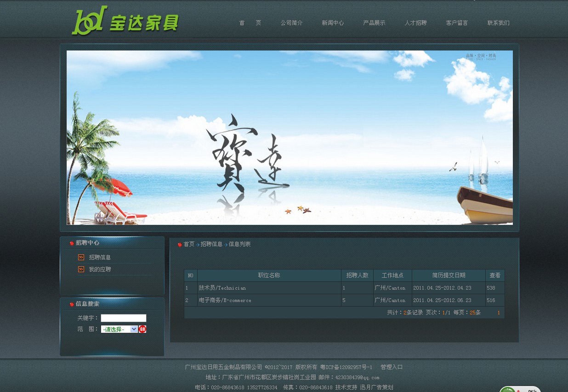Click the red breadcrumb icon before 首页

[180, 245]
